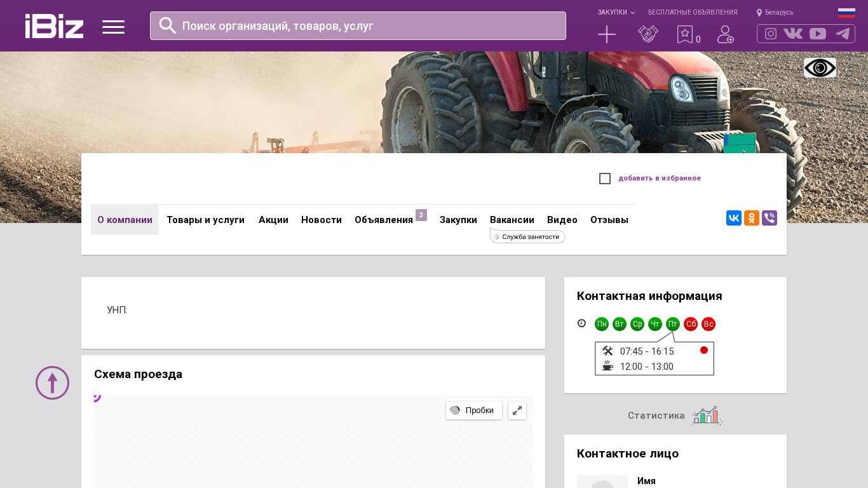
Task: Open the Объявления tab
Action: (x=384, y=220)
